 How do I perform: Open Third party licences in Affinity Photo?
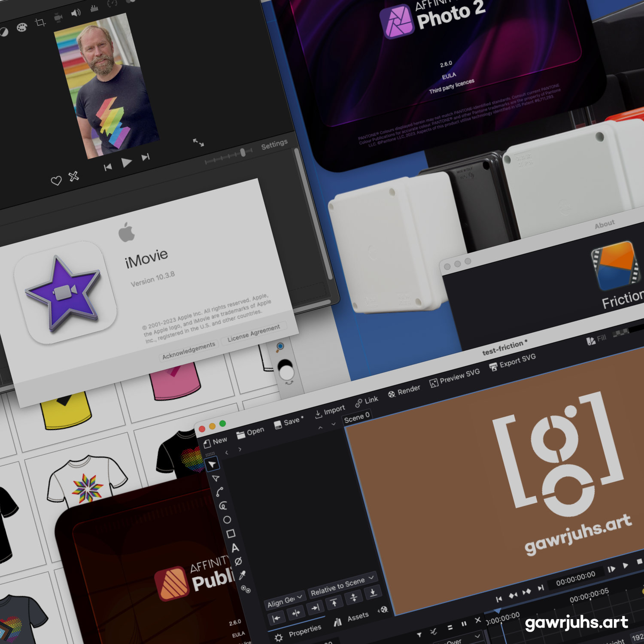coord(452,86)
